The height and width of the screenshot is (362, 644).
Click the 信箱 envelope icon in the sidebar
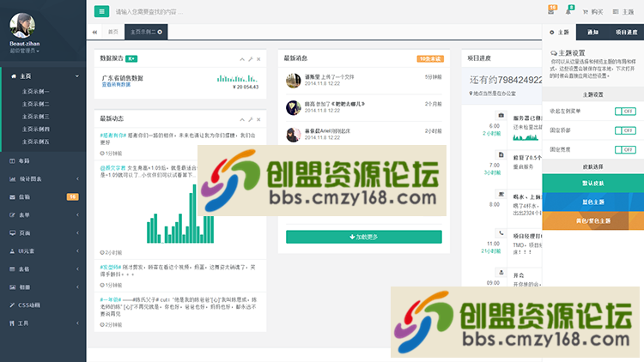[x=12, y=197]
